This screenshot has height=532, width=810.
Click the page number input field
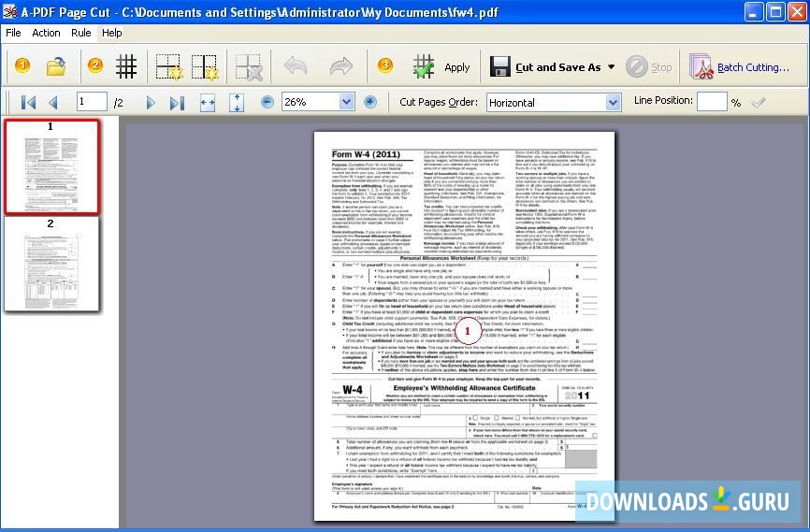92,102
